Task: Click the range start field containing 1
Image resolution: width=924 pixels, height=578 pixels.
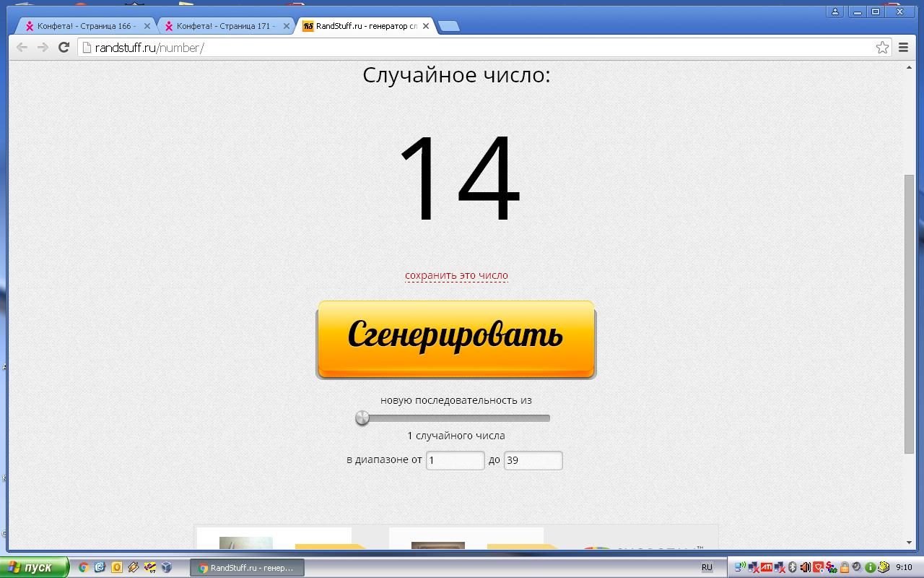Action: 455,460
